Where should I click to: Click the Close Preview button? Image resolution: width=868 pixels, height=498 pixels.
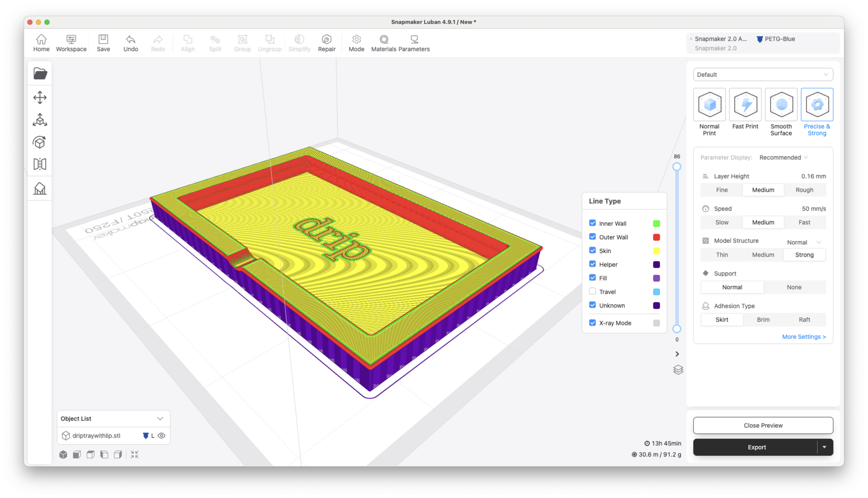coord(763,425)
